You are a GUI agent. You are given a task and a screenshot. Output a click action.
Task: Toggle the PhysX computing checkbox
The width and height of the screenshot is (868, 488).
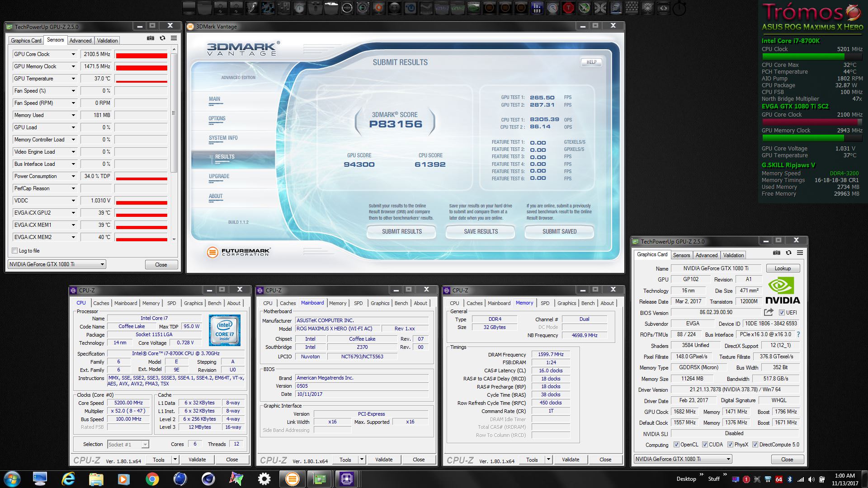(x=730, y=445)
